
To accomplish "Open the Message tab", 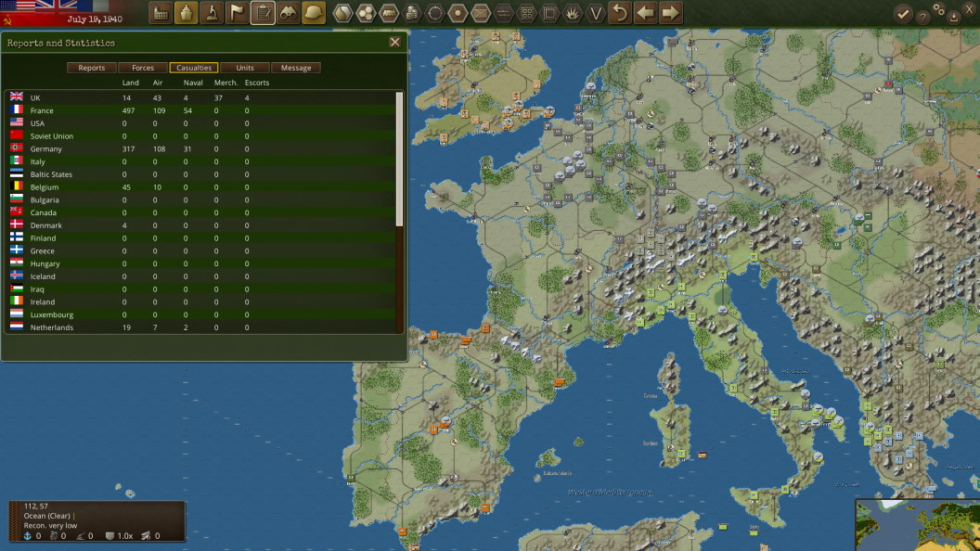I will pos(296,68).
